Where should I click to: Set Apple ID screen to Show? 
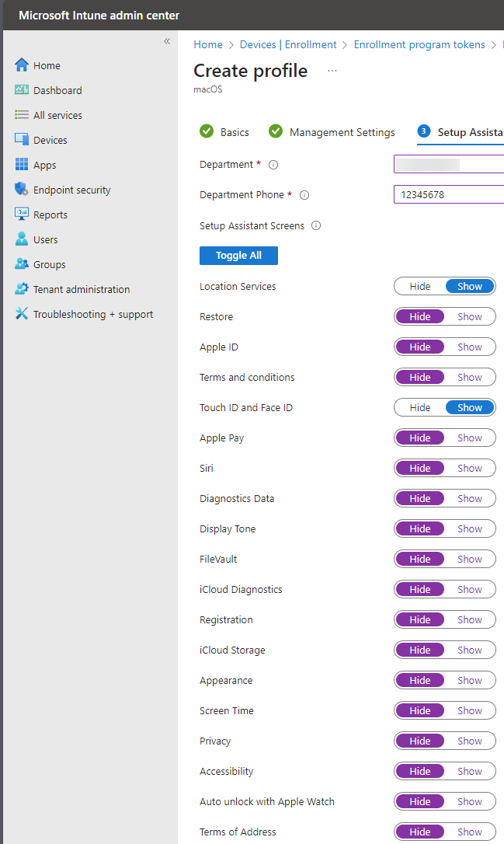click(x=470, y=347)
